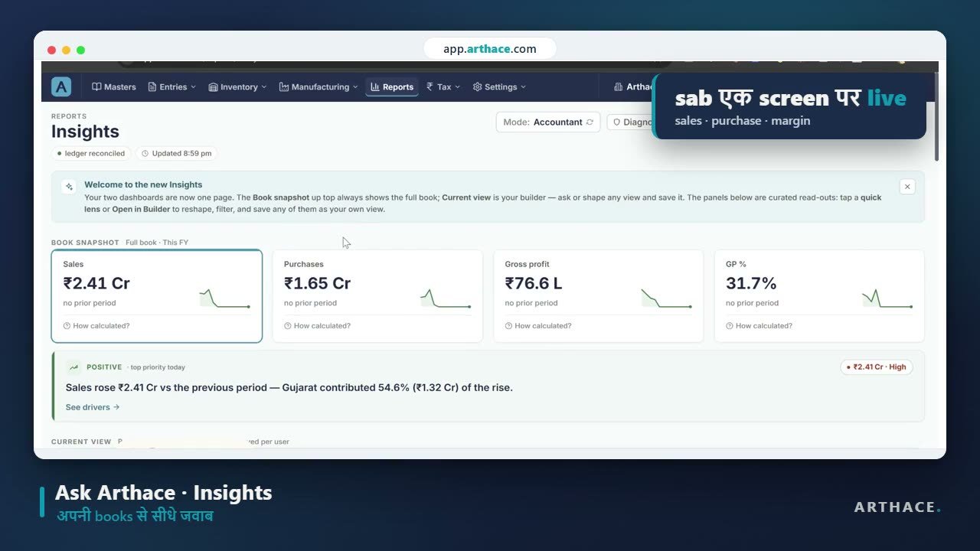Viewport: 980px width, 551px height.
Task: Click the ₹2.41 Cr sales value
Action: [x=96, y=283]
